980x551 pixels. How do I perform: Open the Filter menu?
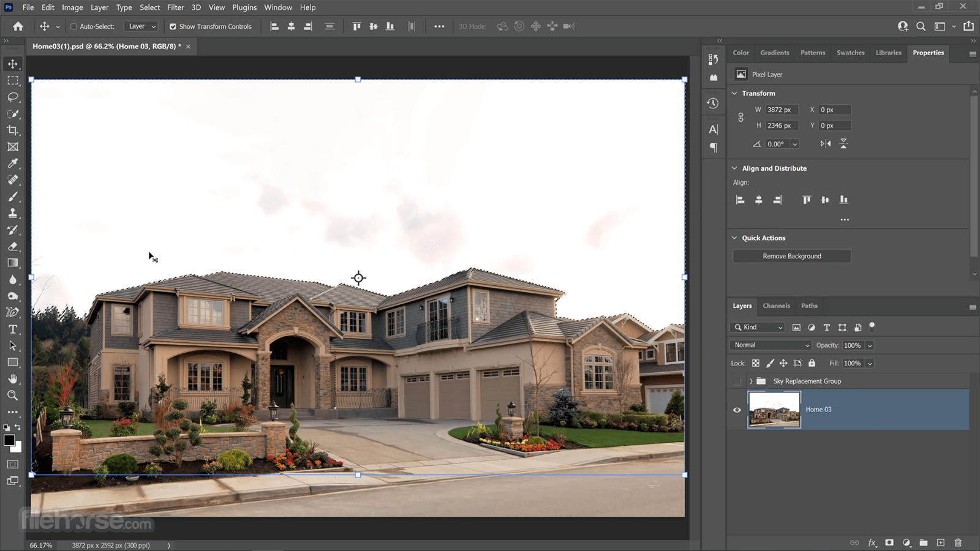[176, 7]
